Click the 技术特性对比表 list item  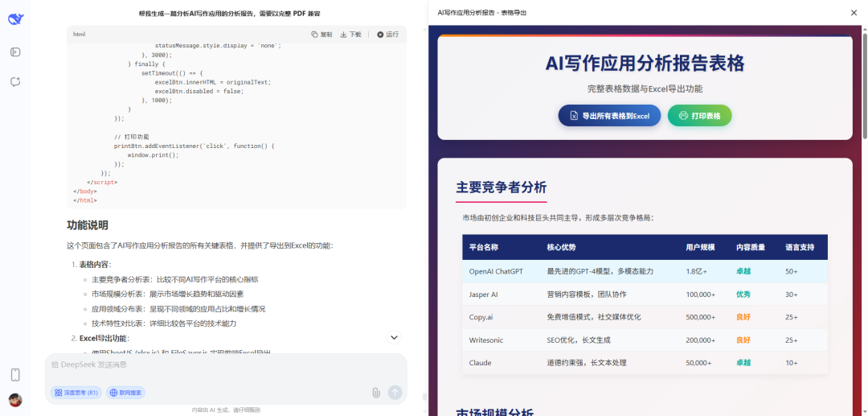164,323
